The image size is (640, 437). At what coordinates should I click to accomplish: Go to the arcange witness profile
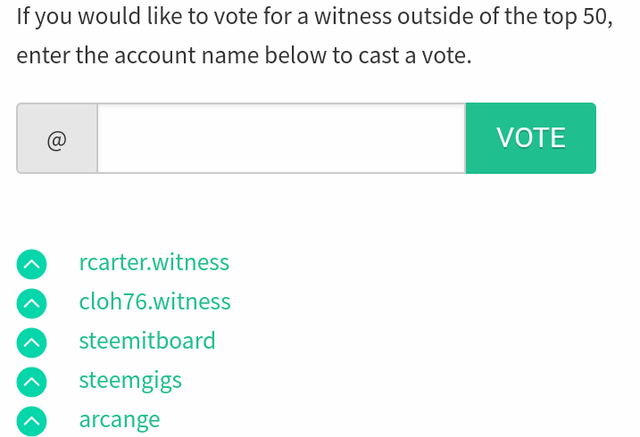click(119, 419)
